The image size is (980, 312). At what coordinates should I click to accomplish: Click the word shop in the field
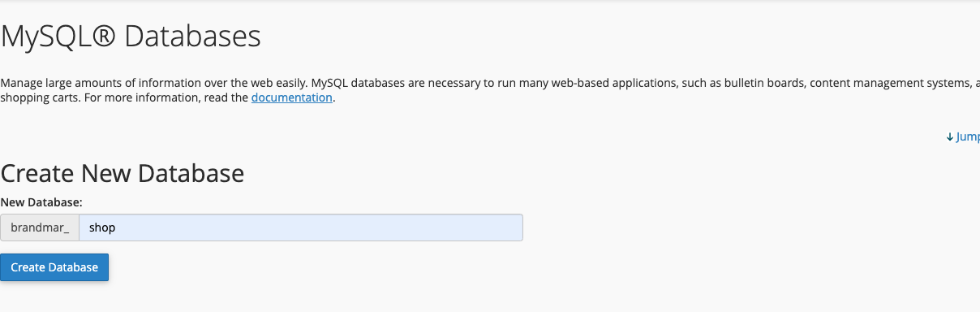(x=102, y=227)
